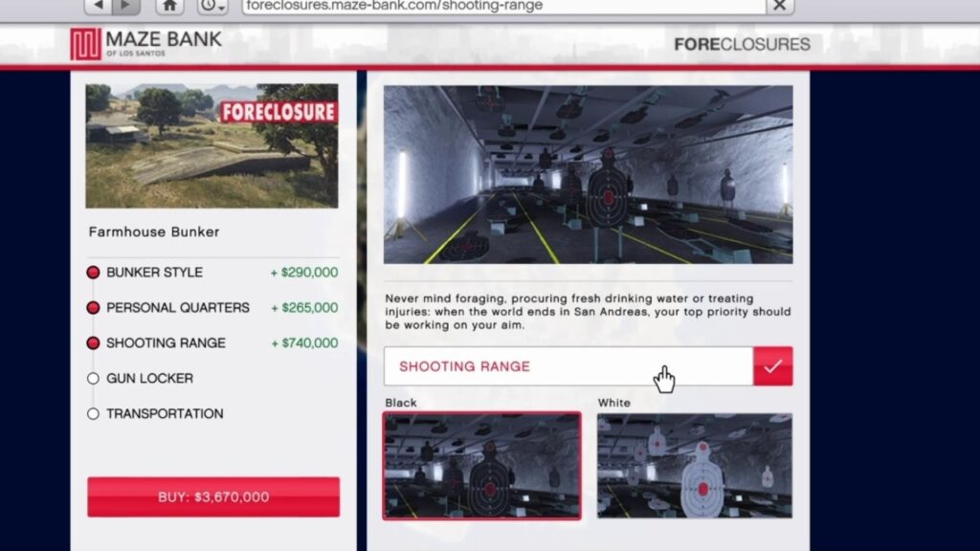Click the Maze Bank logo
Screen dimensions: 980x551
pos(145,44)
